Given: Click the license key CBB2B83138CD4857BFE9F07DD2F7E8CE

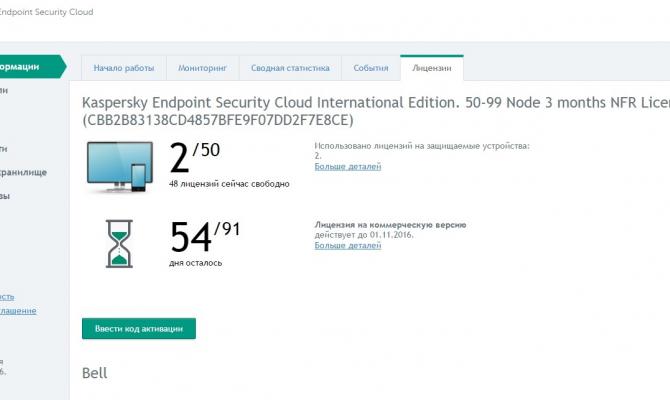Looking at the screenshot, I should click(218, 120).
